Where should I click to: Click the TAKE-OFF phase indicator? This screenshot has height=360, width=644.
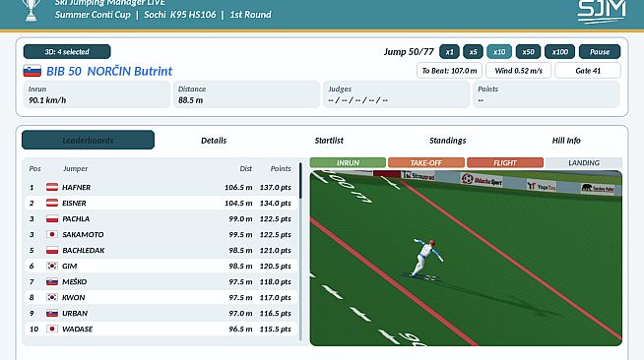click(426, 162)
